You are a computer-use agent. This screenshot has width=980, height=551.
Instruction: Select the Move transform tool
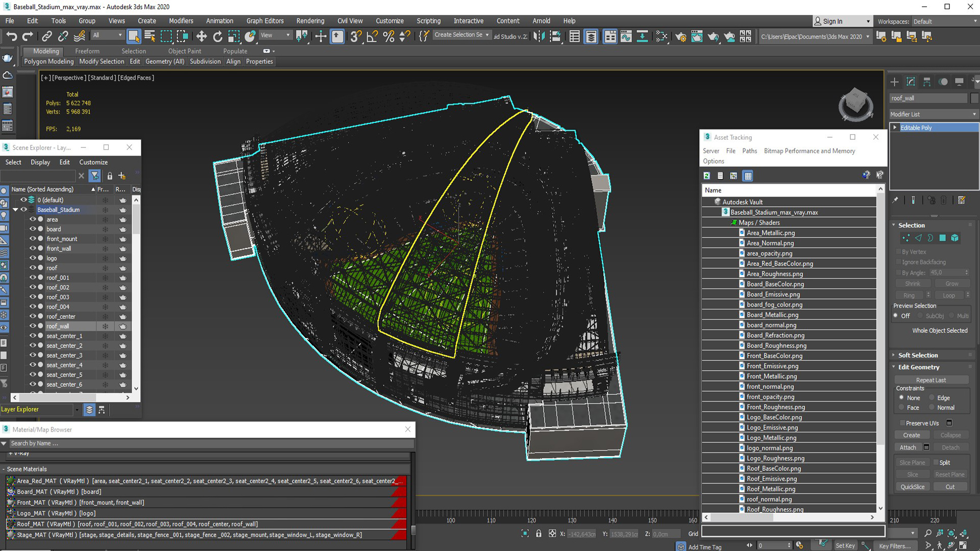click(x=201, y=36)
